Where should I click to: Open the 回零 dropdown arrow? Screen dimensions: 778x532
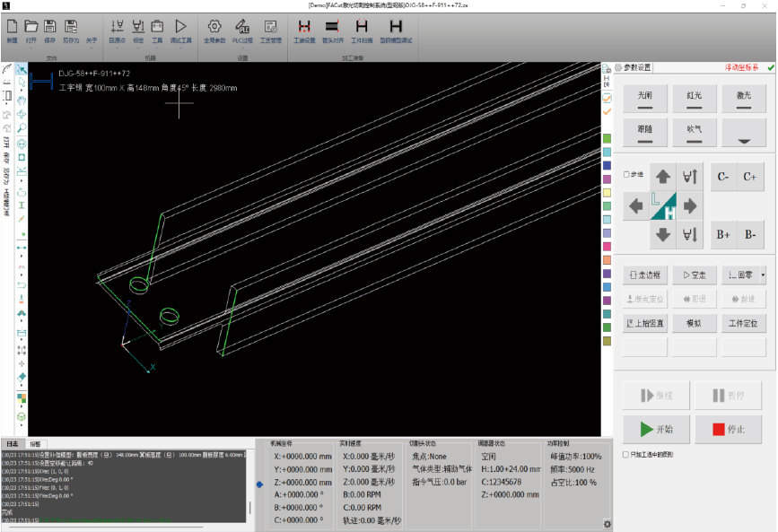pos(763,275)
